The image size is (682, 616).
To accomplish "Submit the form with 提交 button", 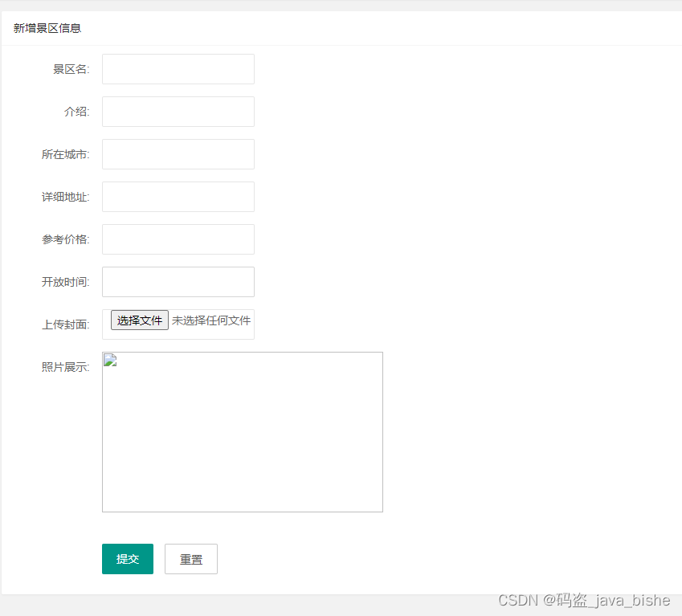I will point(128,559).
